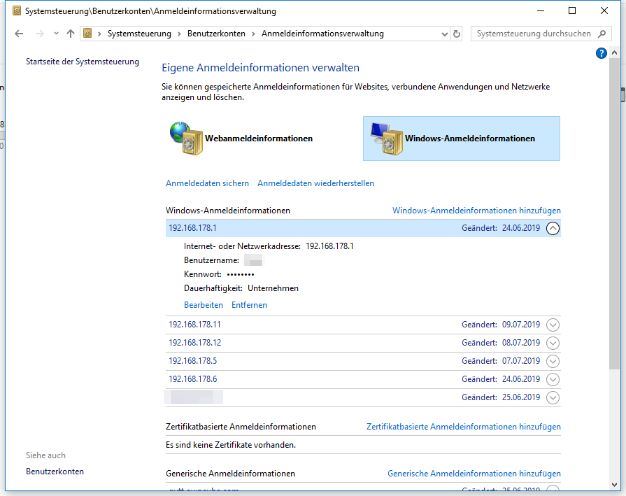Click Es sind keine Zertifikate vorhanden text

(231, 445)
